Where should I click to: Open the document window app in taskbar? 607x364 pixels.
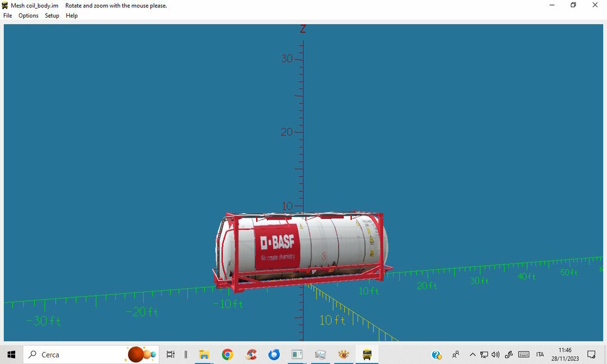point(297,354)
